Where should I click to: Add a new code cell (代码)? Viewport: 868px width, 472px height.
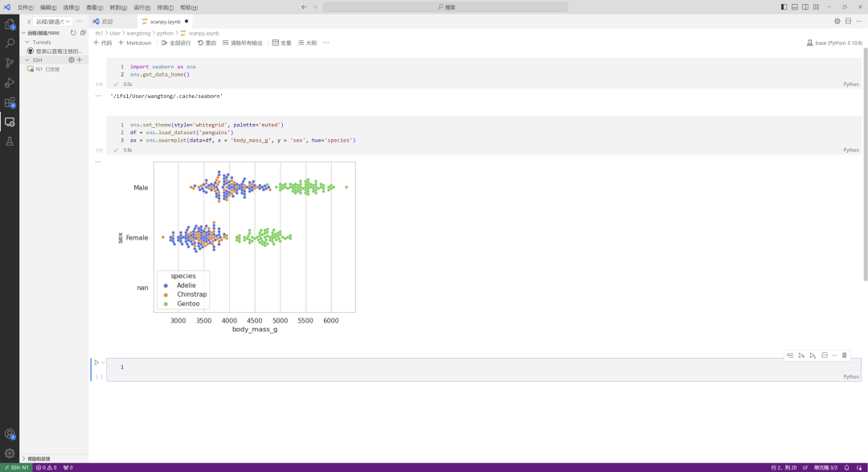tap(102, 43)
